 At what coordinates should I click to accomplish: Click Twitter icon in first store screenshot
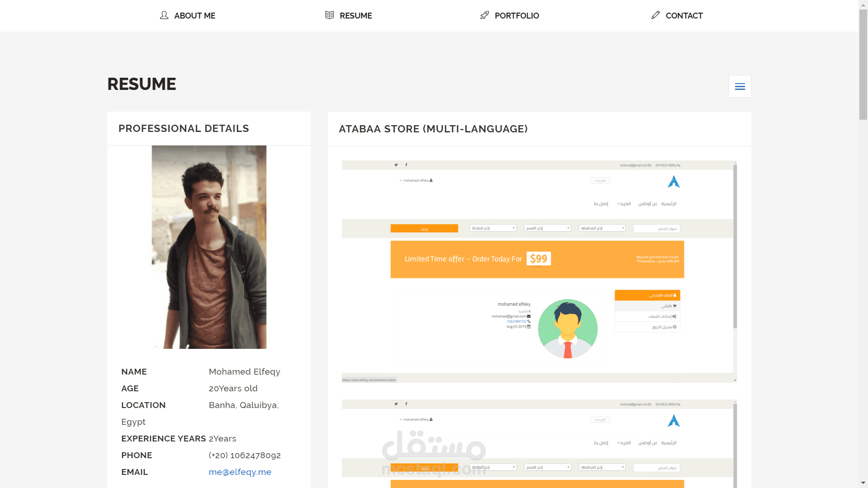pyautogui.click(x=396, y=165)
